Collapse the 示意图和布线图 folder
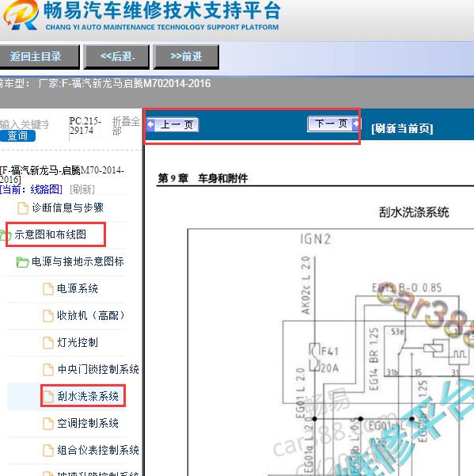Screen dimensions: 474x476 [51, 234]
